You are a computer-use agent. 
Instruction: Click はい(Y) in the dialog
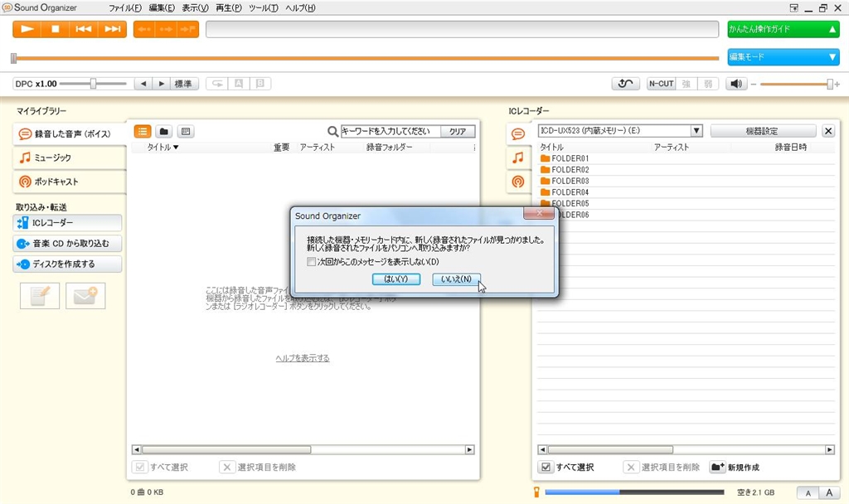point(395,279)
